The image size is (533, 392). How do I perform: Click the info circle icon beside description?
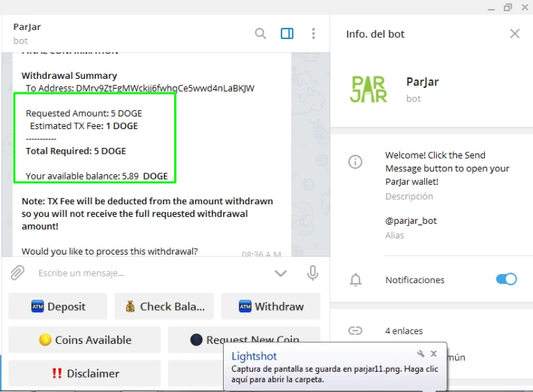pyautogui.click(x=355, y=161)
